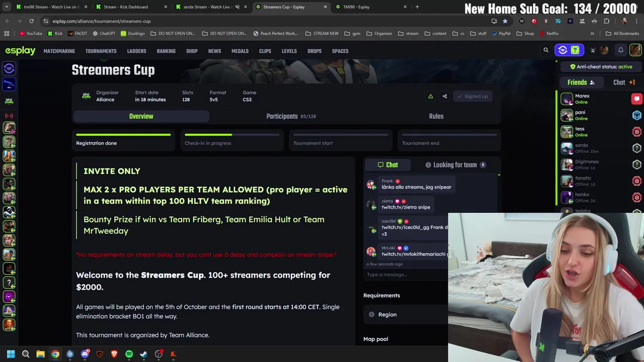This screenshot has height=362, width=644.
Task: Open the new browser tab plus button
Action: click(x=417, y=7)
